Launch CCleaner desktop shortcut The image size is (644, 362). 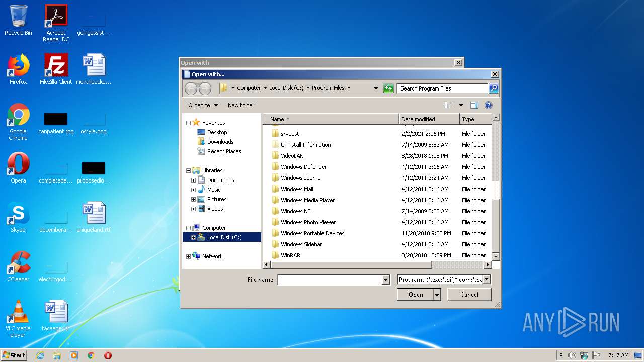point(18,266)
